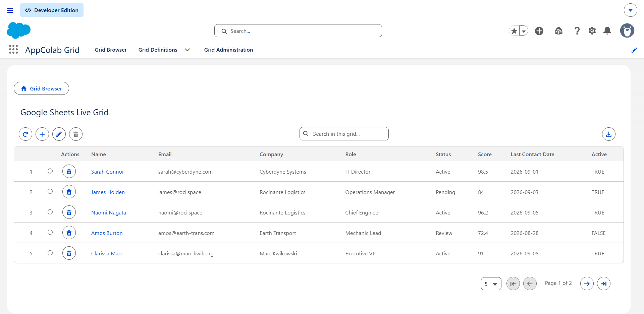Select the Amos Burton row radio button
The width and height of the screenshot is (644, 314).
[x=50, y=232]
